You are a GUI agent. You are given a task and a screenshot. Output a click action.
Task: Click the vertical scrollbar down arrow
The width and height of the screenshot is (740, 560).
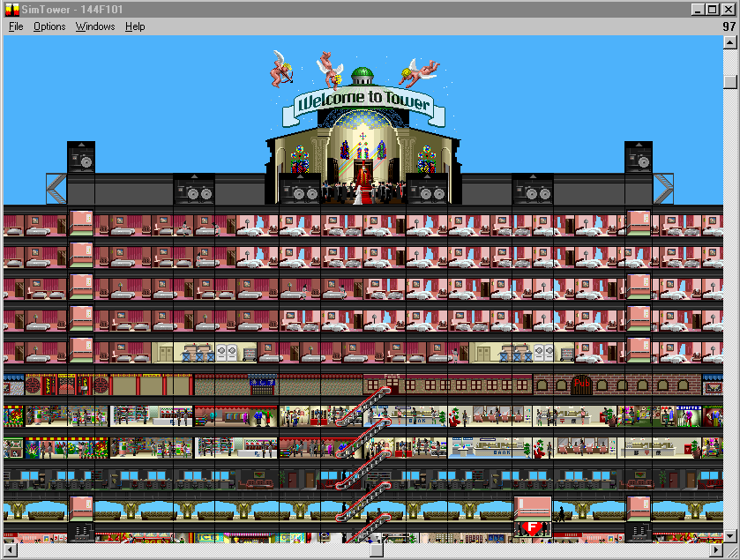pyautogui.click(x=729, y=534)
